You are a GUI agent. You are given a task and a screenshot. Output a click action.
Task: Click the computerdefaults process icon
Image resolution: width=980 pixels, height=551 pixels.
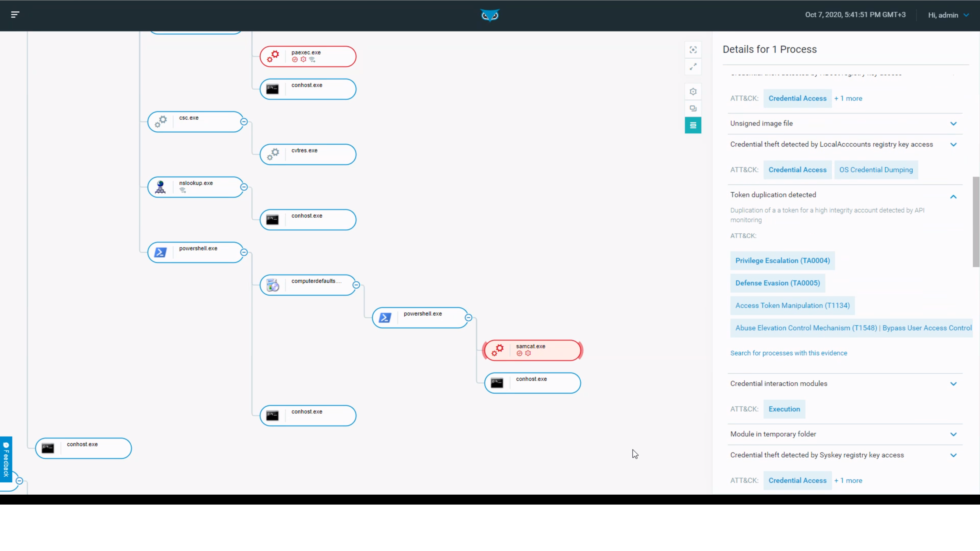[x=273, y=285]
